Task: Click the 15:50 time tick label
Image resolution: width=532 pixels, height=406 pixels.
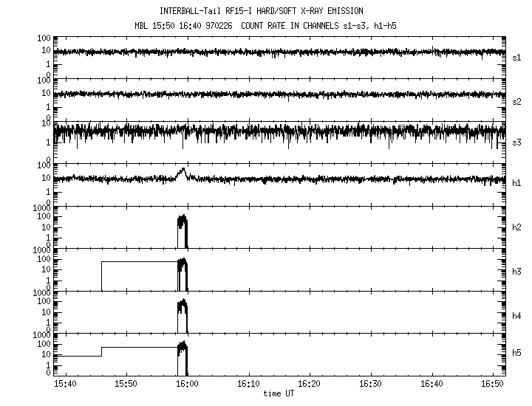Action: coord(126,384)
